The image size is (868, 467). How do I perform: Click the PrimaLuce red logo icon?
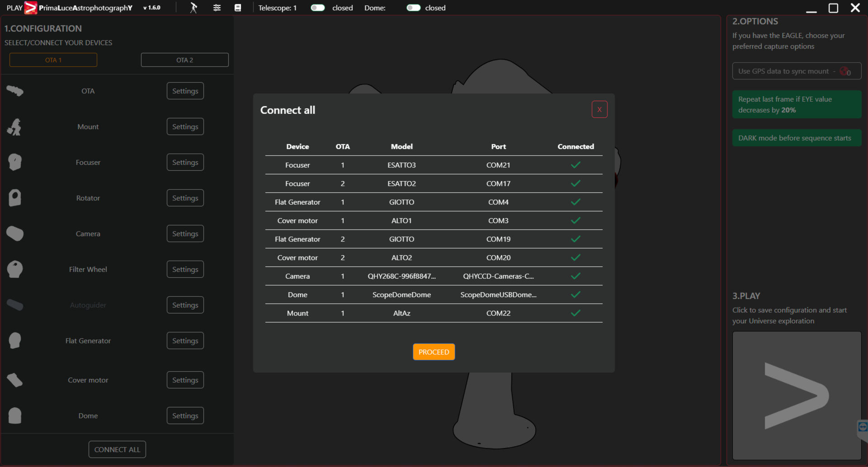pyautogui.click(x=30, y=8)
